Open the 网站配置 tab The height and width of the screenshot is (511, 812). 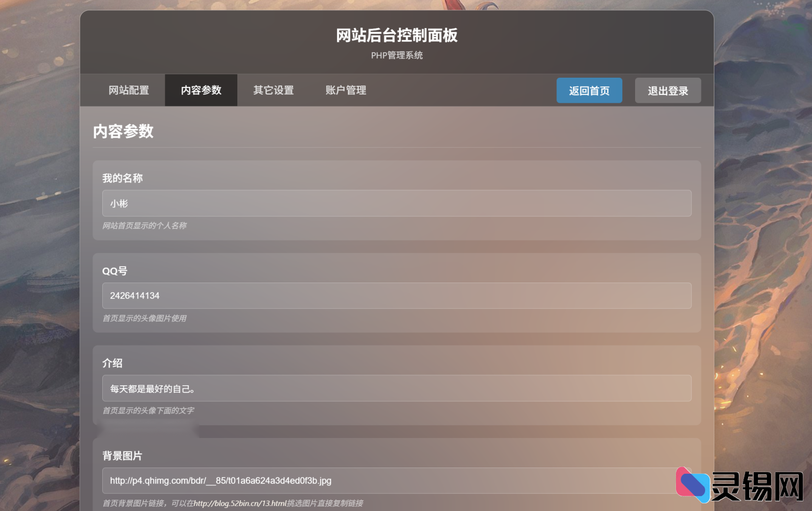click(x=129, y=90)
